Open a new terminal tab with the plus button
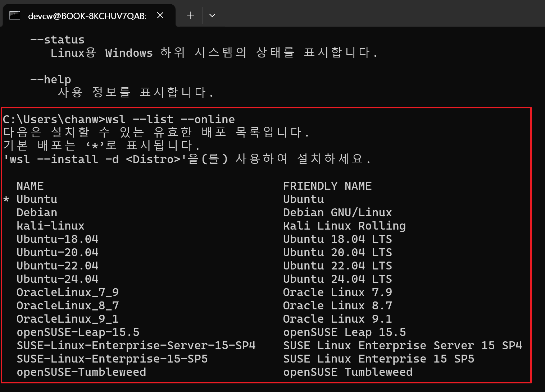Screen dimensions: 545x392 [x=191, y=15]
